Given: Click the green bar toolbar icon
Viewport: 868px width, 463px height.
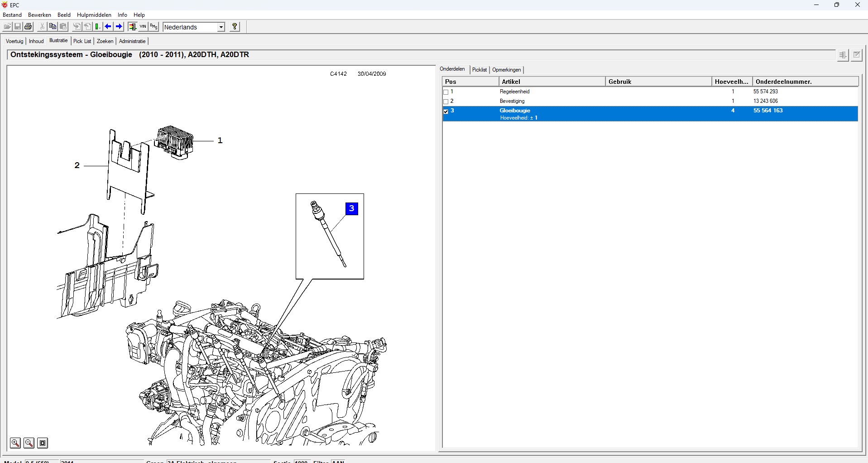Looking at the screenshot, I should click(x=98, y=27).
